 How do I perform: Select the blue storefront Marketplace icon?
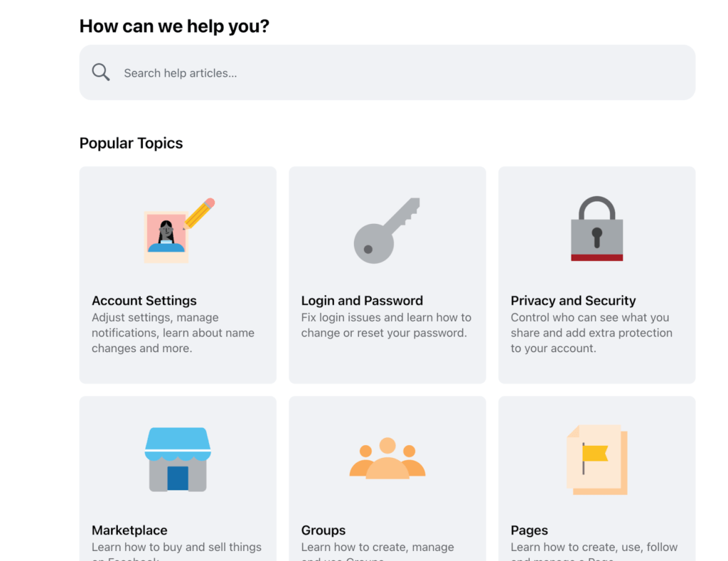(x=178, y=459)
